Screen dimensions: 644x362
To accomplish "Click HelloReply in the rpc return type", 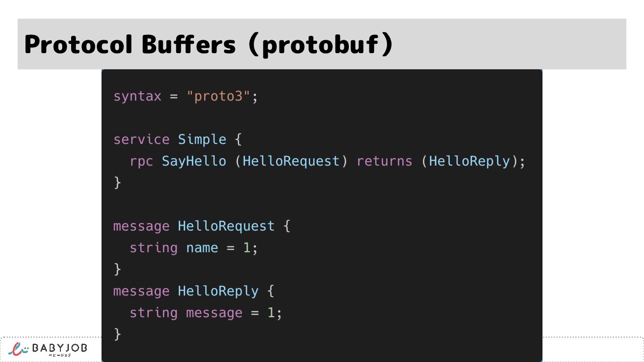I will point(469,161).
